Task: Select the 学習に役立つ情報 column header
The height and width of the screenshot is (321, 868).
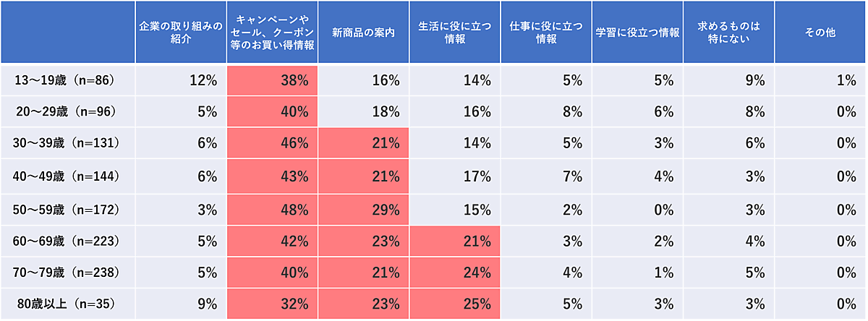Action: [637, 33]
